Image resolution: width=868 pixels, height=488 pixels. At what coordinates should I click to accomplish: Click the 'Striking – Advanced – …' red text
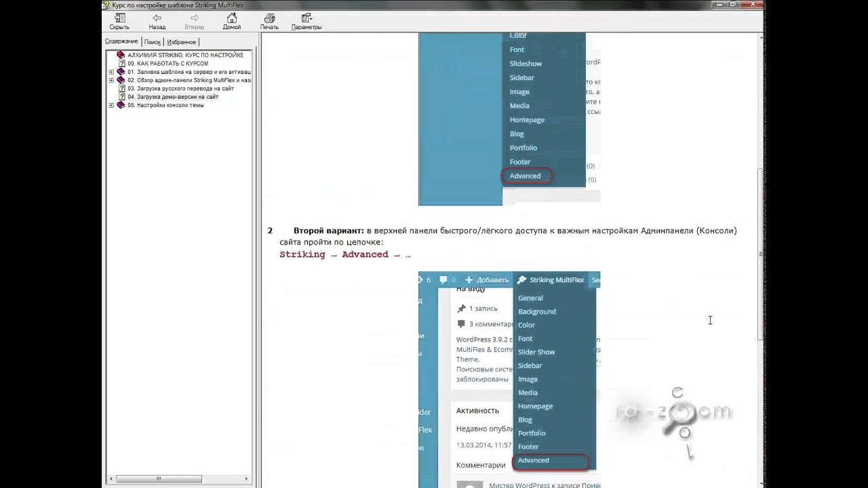pos(345,255)
